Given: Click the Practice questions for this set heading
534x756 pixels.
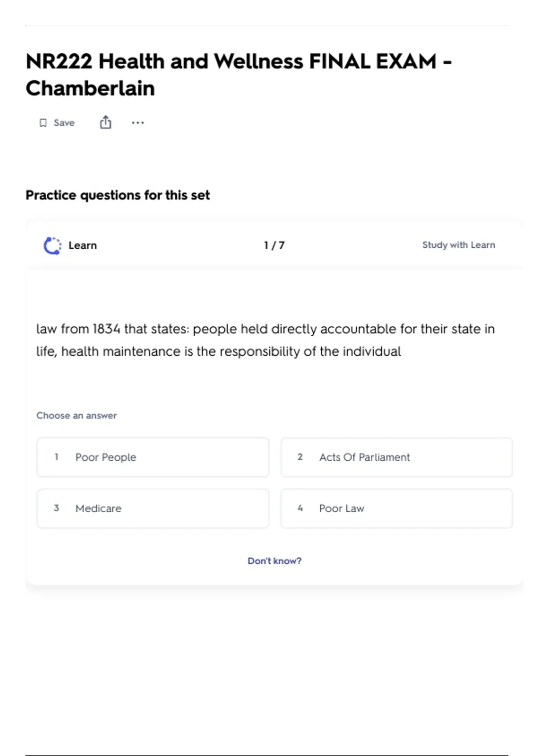Looking at the screenshot, I should [117, 195].
